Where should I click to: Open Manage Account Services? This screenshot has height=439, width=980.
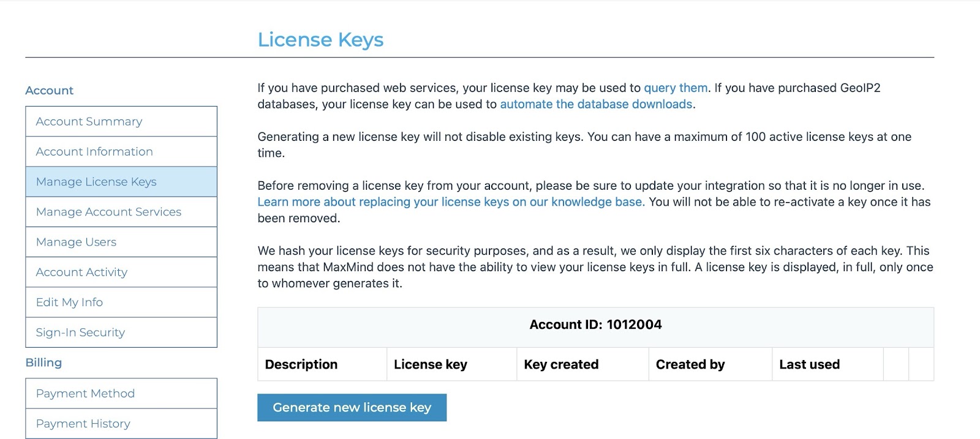click(x=108, y=212)
